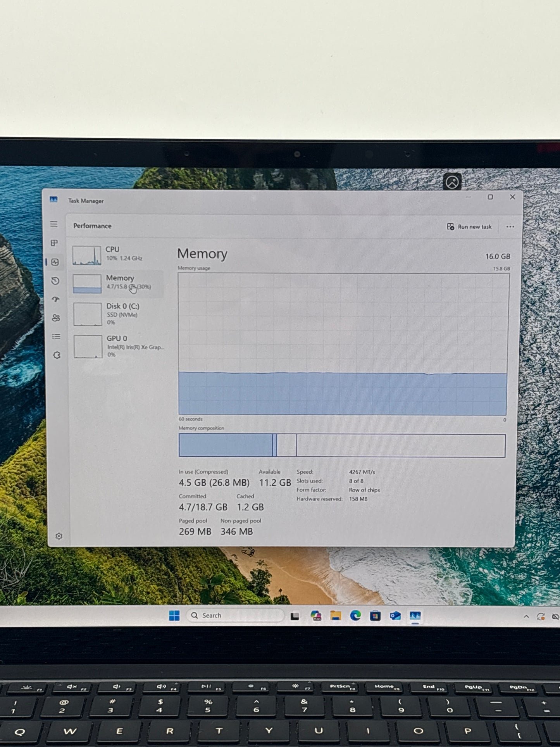Screen dimensions: 560x747
Task: Click the "Performance" page title
Action: [x=92, y=226]
